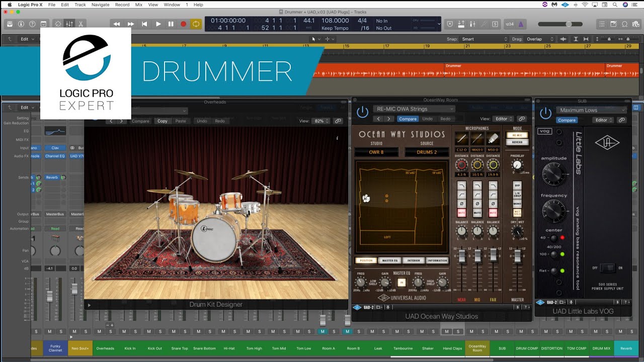Open RE-MIC OWA Strings preset dropdown

(414, 109)
